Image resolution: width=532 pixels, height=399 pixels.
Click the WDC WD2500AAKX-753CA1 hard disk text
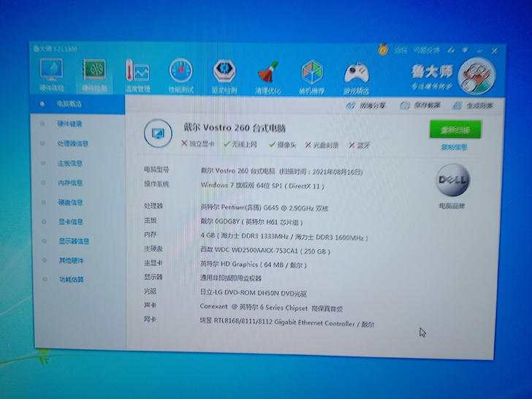pos(265,251)
